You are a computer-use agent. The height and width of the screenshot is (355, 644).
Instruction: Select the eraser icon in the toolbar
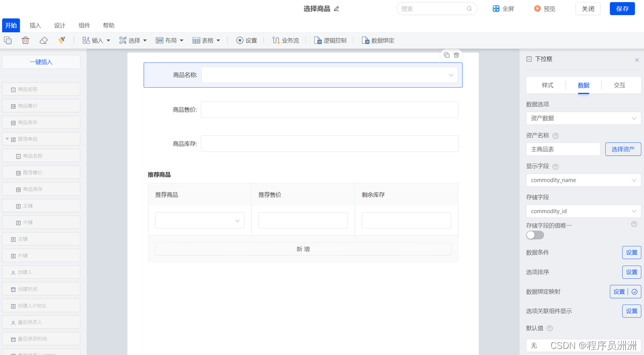[43, 40]
